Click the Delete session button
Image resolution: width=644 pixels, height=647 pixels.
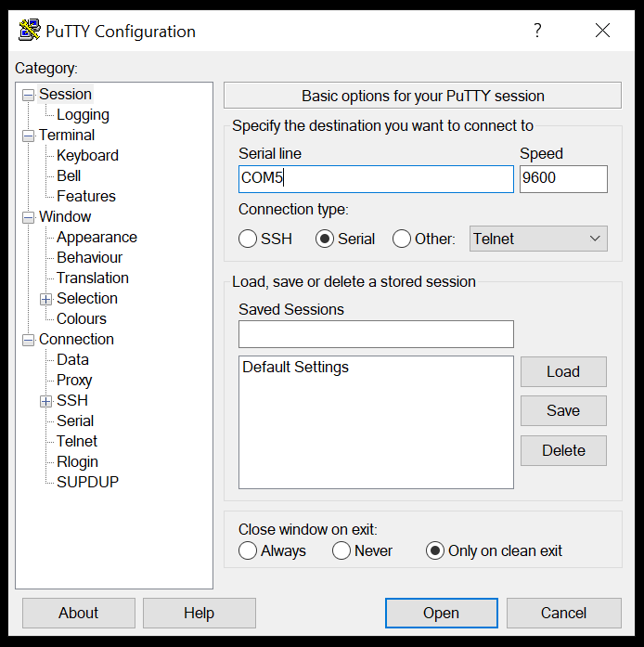coord(563,450)
